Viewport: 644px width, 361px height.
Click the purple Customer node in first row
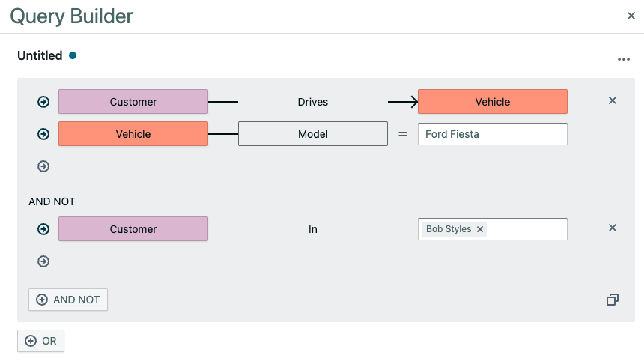point(133,102)
